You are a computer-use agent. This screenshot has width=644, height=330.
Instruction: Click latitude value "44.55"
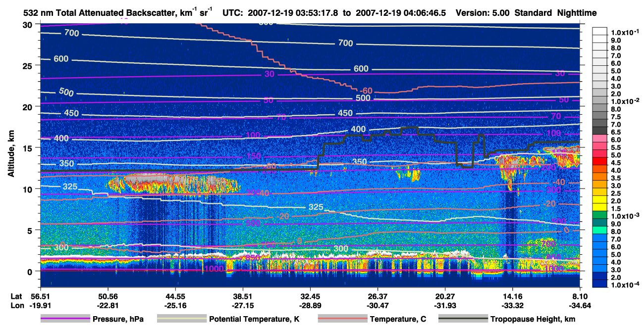point(175,296)
